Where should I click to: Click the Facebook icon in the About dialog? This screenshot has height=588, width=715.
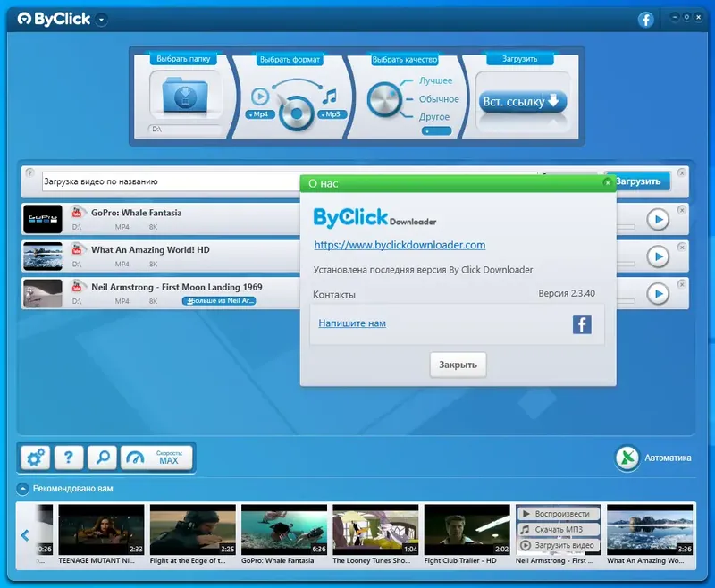click(582, 324)
